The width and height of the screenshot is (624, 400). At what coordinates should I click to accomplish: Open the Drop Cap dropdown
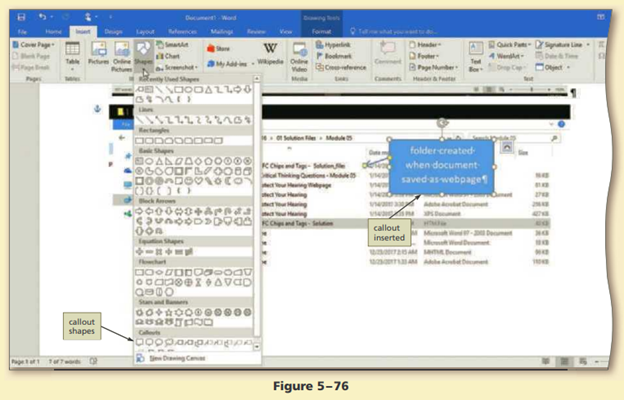point(507,67)
